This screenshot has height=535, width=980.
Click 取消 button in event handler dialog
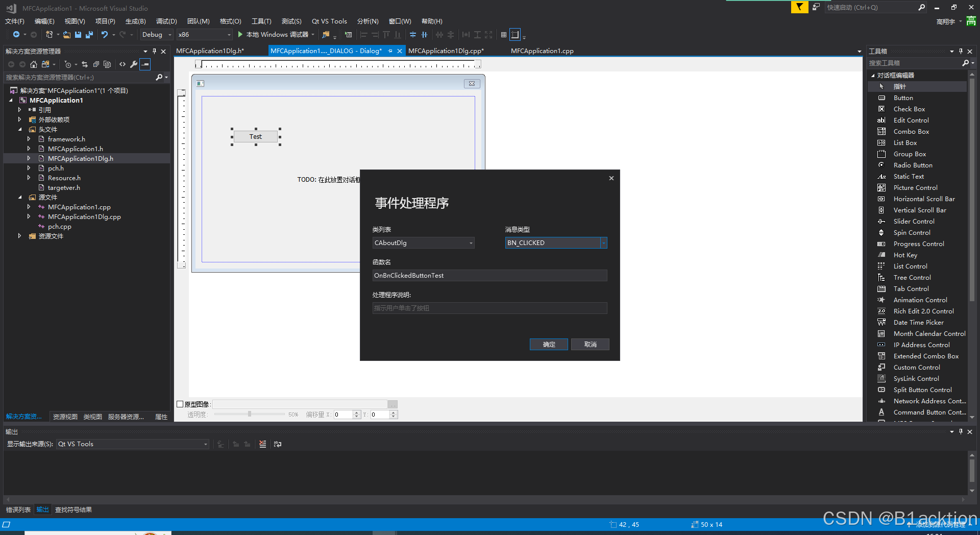(590, 345)
